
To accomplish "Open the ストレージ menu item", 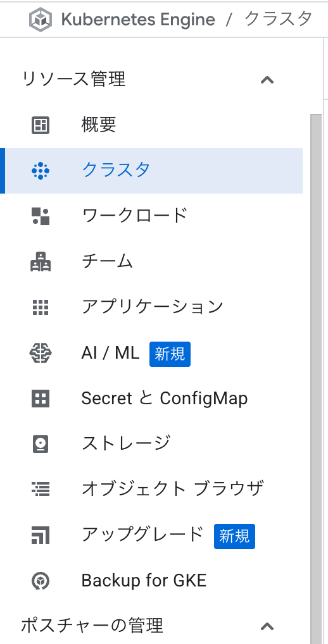I will [x=151, y=444].
